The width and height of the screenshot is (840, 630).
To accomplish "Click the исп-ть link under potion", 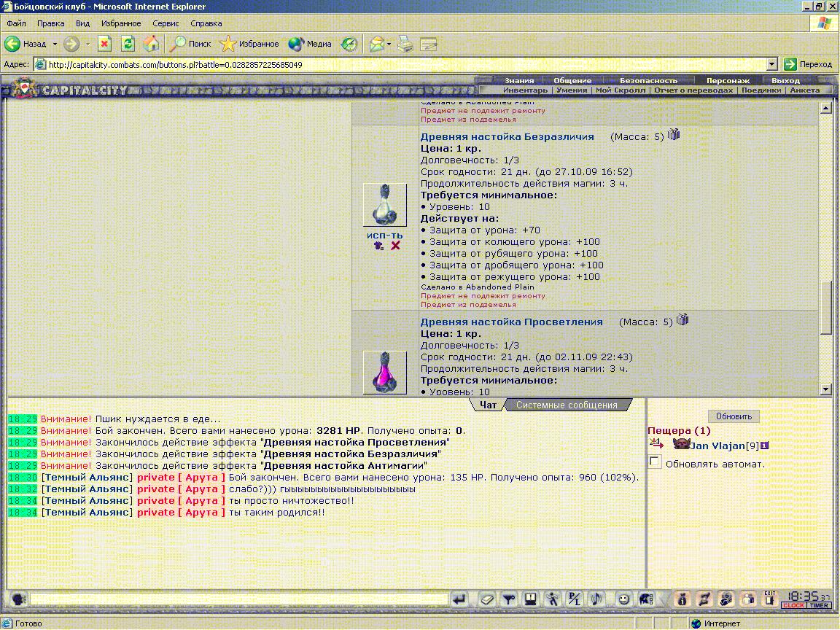I will 385,236.
